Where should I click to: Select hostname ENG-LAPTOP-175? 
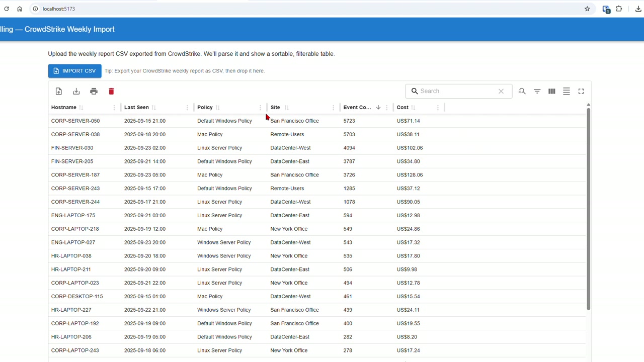(x=73, y=215)
